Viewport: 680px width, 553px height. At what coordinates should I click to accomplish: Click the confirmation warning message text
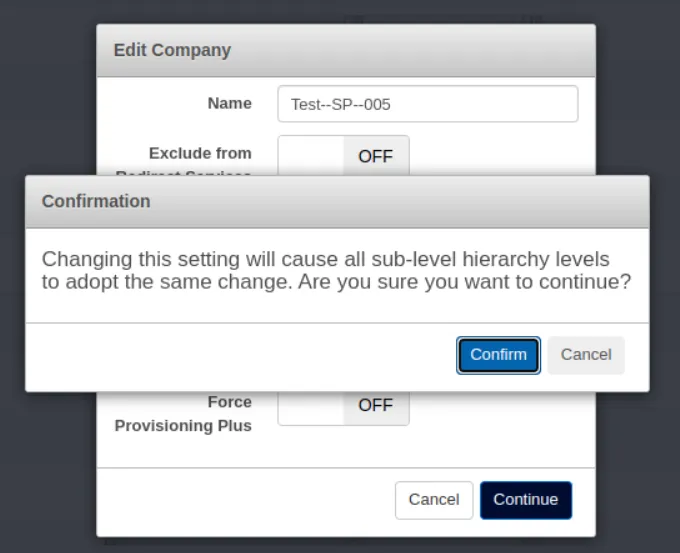336,271
